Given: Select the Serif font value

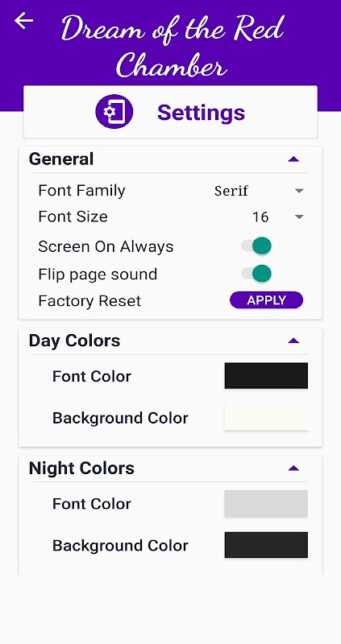Looking at the screenshot, I should [231, 191].
